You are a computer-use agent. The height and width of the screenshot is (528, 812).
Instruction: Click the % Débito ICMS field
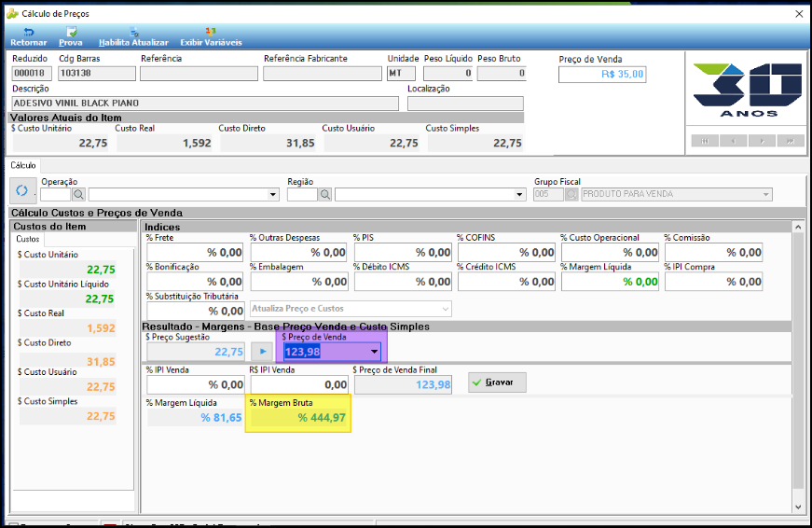(403, 282)
